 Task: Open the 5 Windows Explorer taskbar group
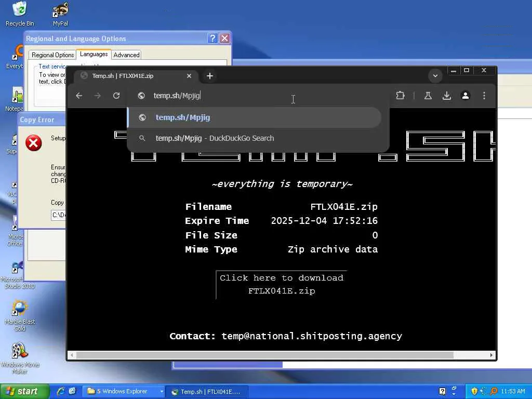point(124,392)
